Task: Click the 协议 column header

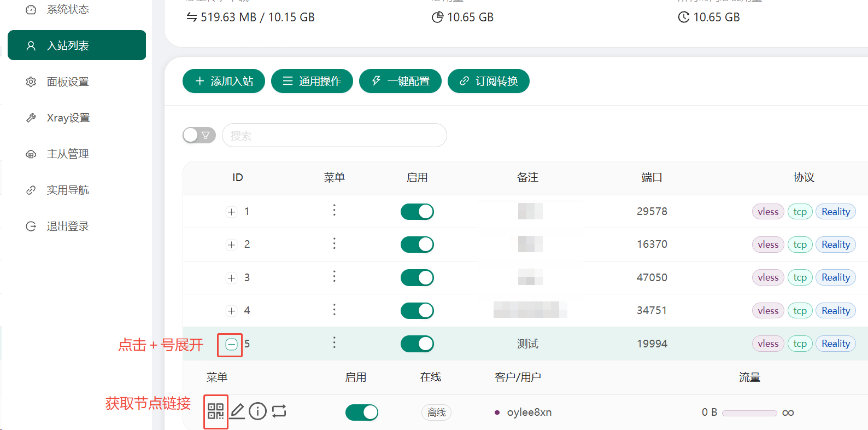Action: [804, 178]
